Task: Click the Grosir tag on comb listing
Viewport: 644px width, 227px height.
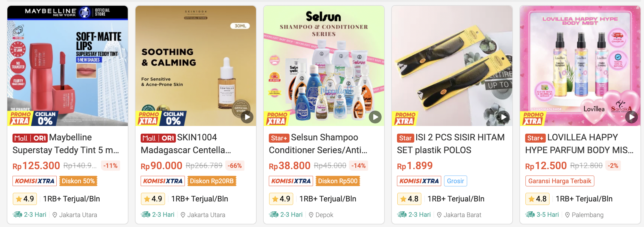Action: pyautogui.click(x=455, y=181)
